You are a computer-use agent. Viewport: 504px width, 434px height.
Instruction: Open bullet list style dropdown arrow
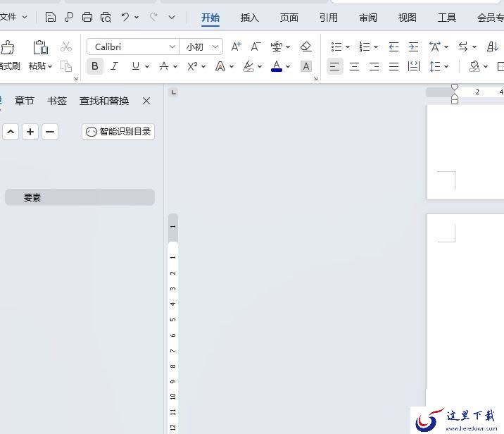[x=348, y=47]
